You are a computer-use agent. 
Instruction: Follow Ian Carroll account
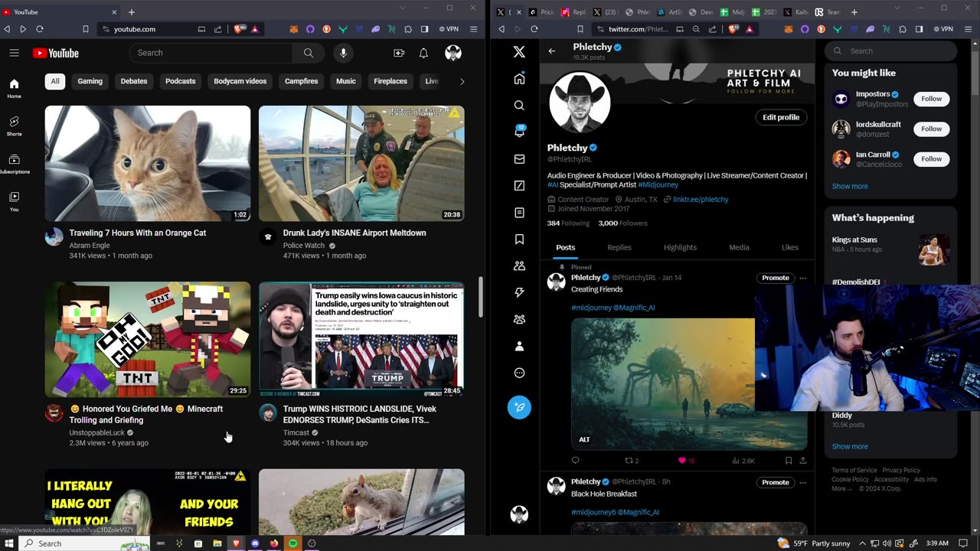point(931,158)
